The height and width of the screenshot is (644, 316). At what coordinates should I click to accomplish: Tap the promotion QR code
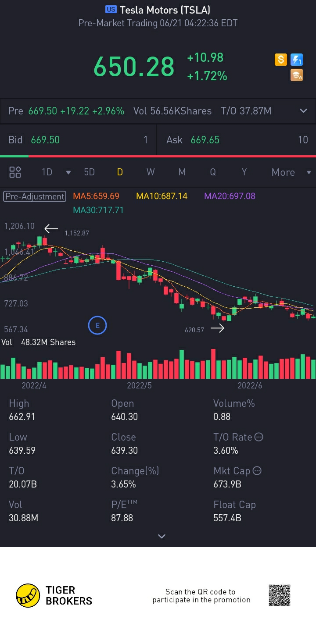(x=280, y=595)
